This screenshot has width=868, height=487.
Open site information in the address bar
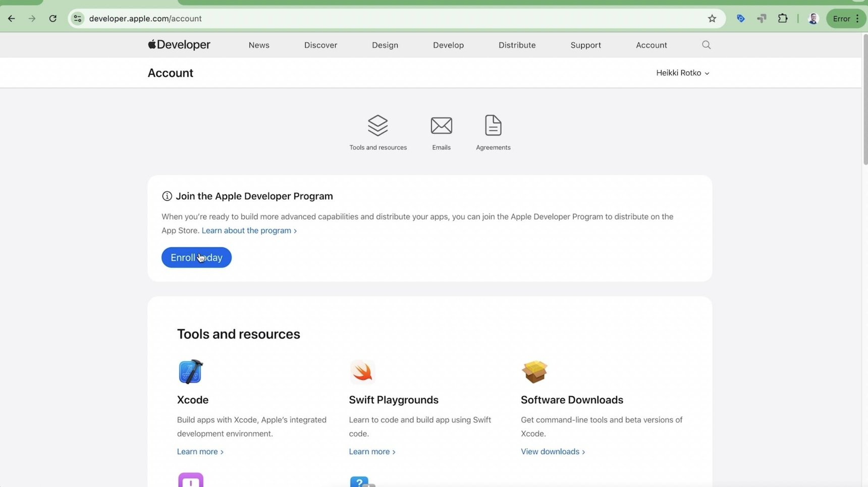pos(77,18)
